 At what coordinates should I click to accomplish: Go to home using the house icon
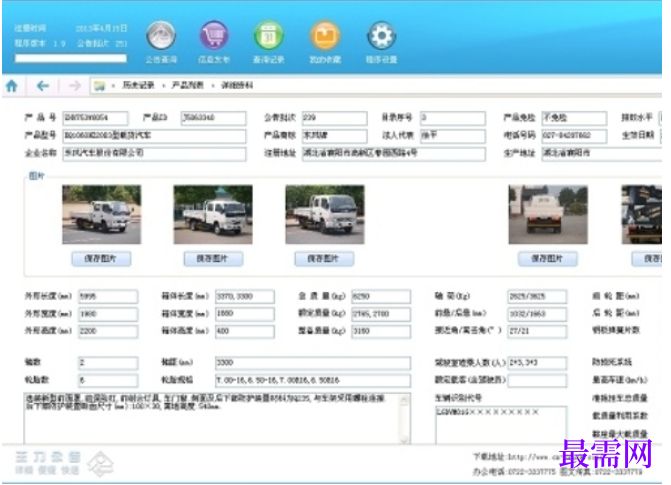click(x=12, y=86)
